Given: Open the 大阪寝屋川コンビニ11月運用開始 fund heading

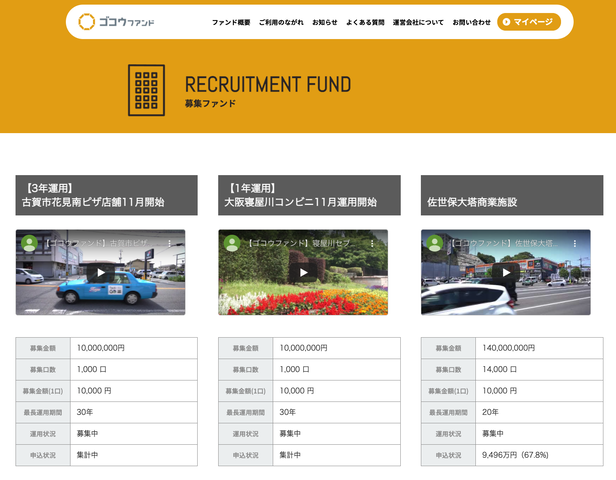Looking at the screenshot, I should click(309, 195).
